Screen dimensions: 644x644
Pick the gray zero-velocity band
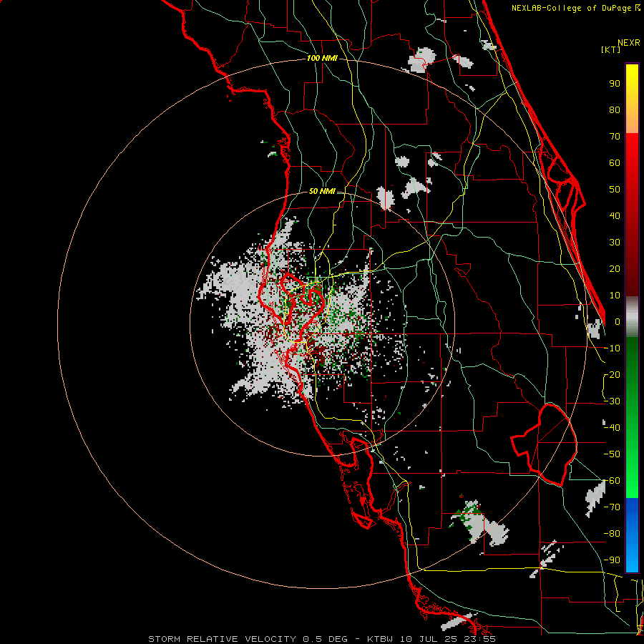[x=632, y=316]
